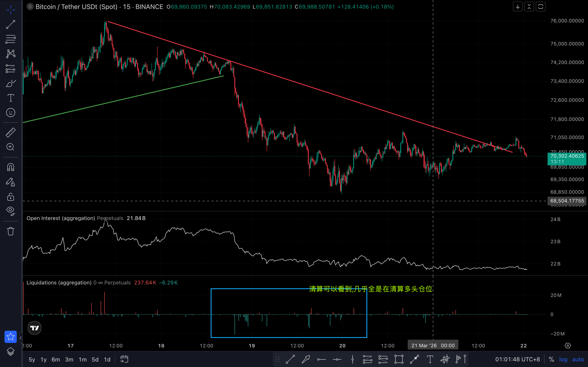Click the 01:01:48 UTC+8 timezone button

tap(517, 359)
